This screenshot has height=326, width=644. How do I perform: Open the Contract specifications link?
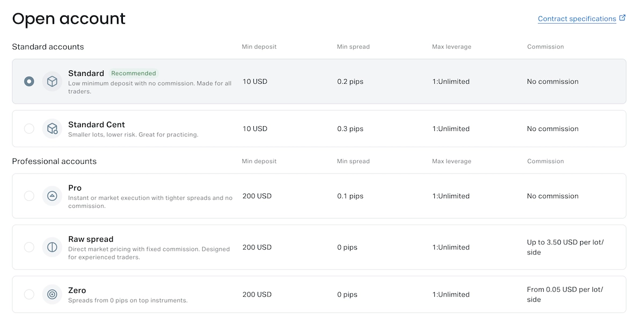click(x=577, y=19)
